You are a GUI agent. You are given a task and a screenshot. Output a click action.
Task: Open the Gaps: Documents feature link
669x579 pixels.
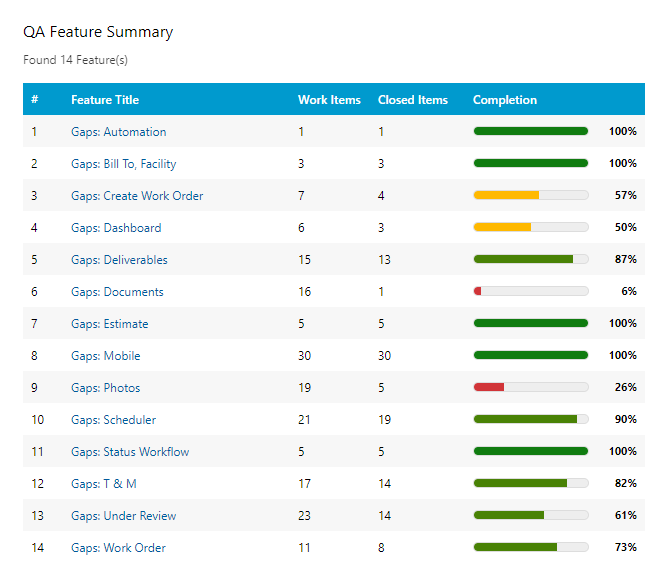tap(117, 292)
